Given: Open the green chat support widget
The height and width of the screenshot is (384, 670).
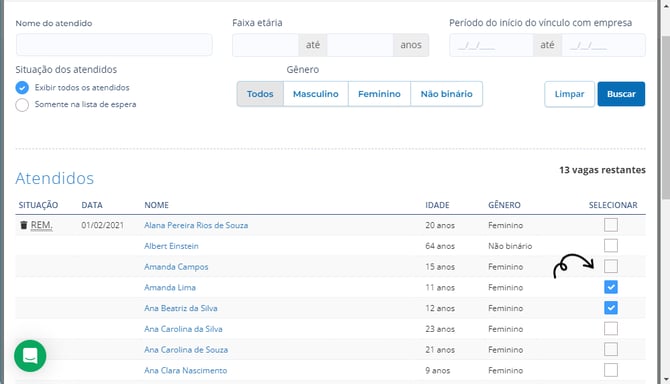Looking at the screenshot, I should 30,355.
